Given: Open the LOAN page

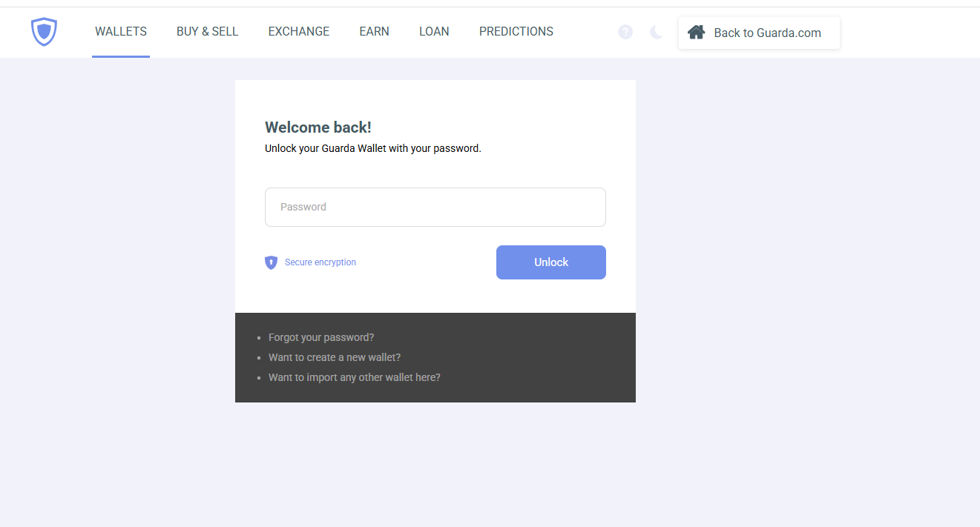Looking at the screenshot, I should coord(434,31).
